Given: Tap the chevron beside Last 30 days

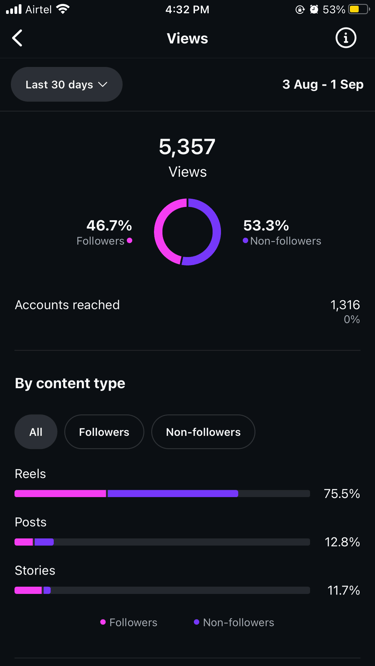Looking at the screenshot, I should pyautogui.click(x=103, y=85).
